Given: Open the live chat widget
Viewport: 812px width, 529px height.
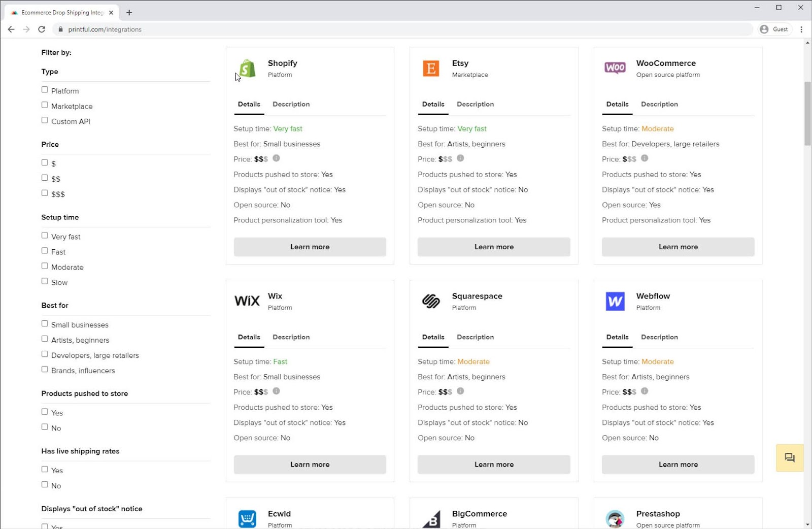Looking at the screenshot, I should click(x=790, y=458).
